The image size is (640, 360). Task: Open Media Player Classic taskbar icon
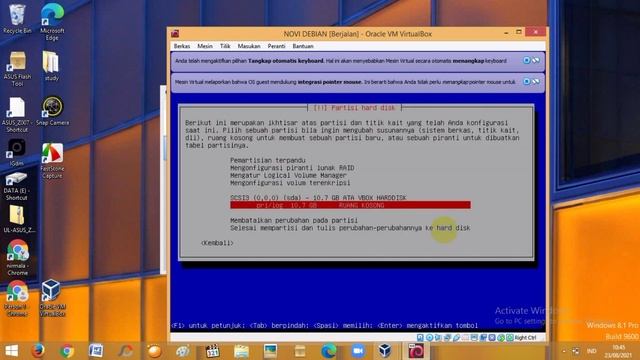pos(212,351)
